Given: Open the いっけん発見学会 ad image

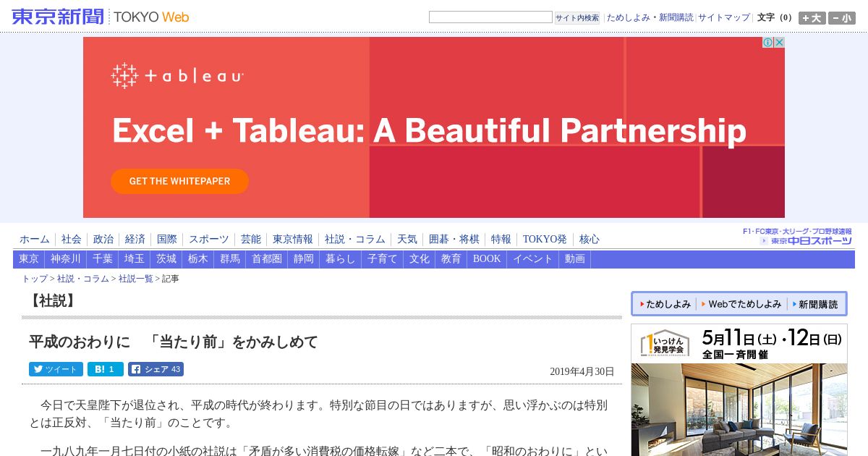Looking at the screenshot, I should tap(739, 390).
